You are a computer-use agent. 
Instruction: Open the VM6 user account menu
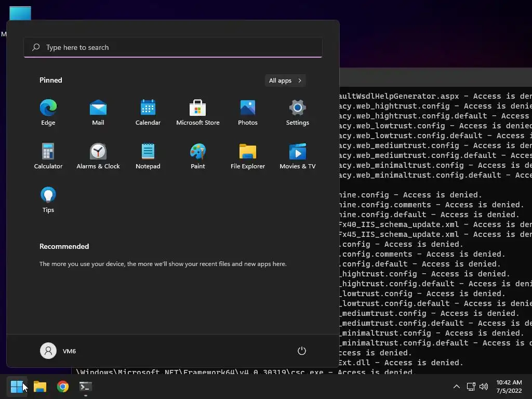point(58,351)
